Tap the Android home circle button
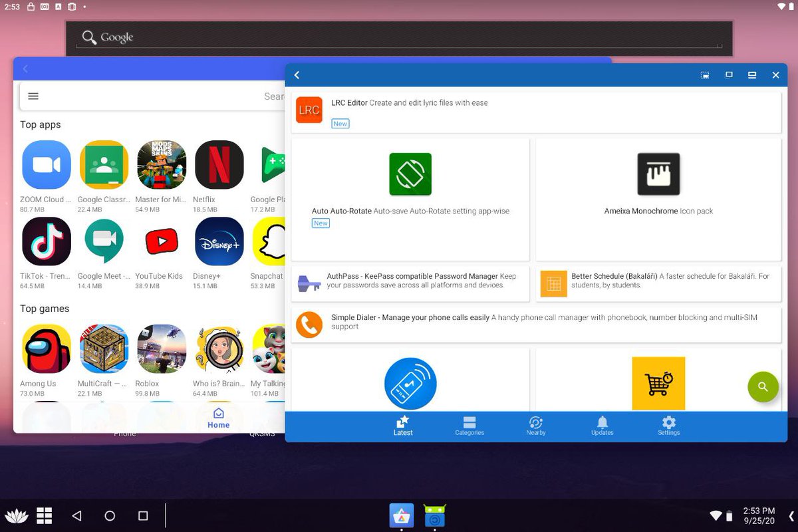The height and width of the screenshot is (532, 798). (x=110, y=515)
